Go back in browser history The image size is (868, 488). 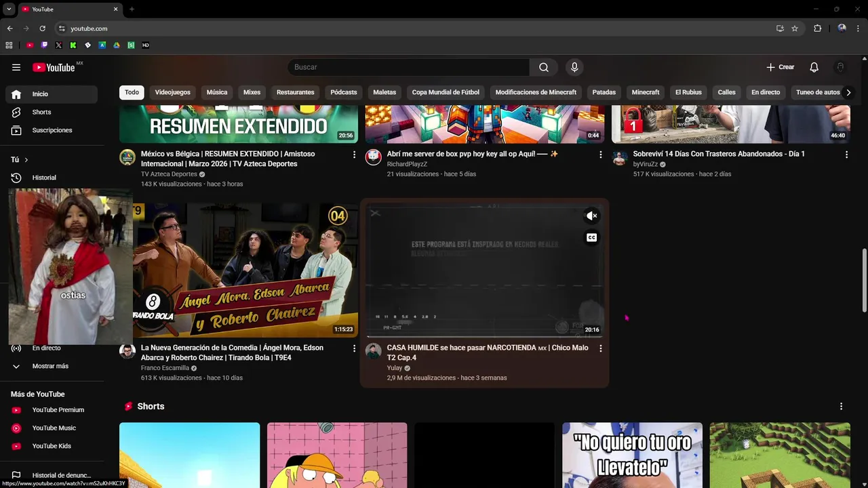tap(9, 28)
